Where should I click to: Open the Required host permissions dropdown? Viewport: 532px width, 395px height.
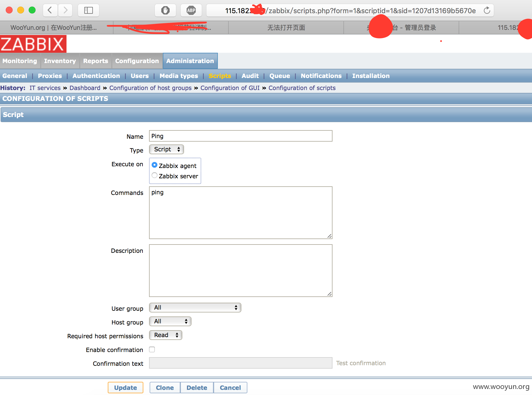166,335
